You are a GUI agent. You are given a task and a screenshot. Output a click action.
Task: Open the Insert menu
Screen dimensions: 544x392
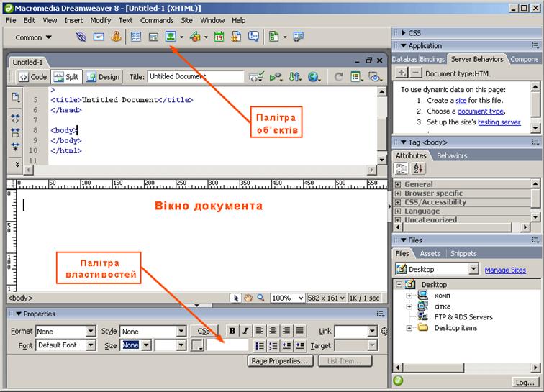(73, 20)
